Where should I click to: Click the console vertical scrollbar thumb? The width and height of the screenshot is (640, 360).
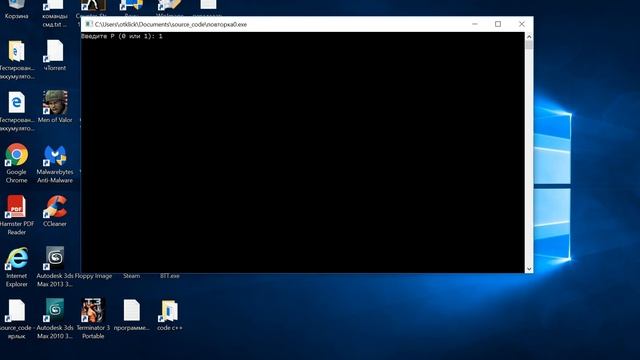529,45
